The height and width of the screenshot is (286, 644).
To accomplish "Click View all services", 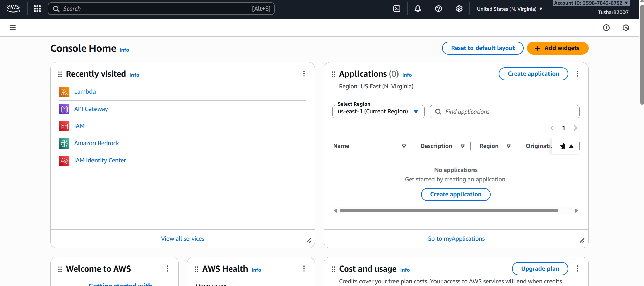I will point(183,239).
